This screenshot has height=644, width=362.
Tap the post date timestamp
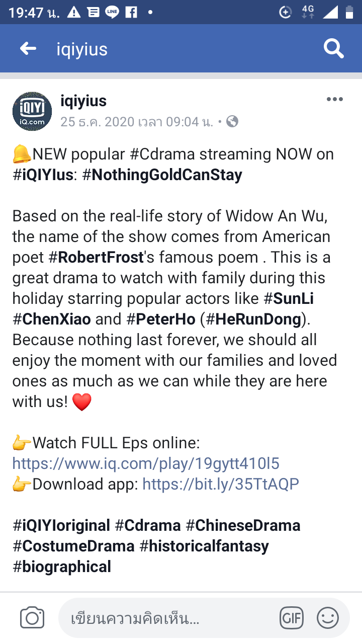click(x=137, y=121)
